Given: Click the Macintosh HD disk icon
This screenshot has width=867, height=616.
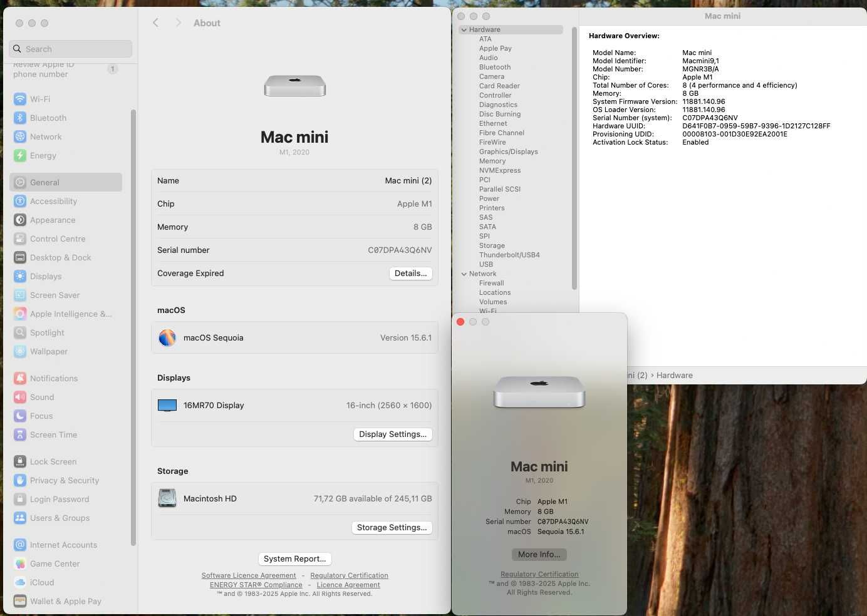Looking at the screenshot, I should coord(167,498).
